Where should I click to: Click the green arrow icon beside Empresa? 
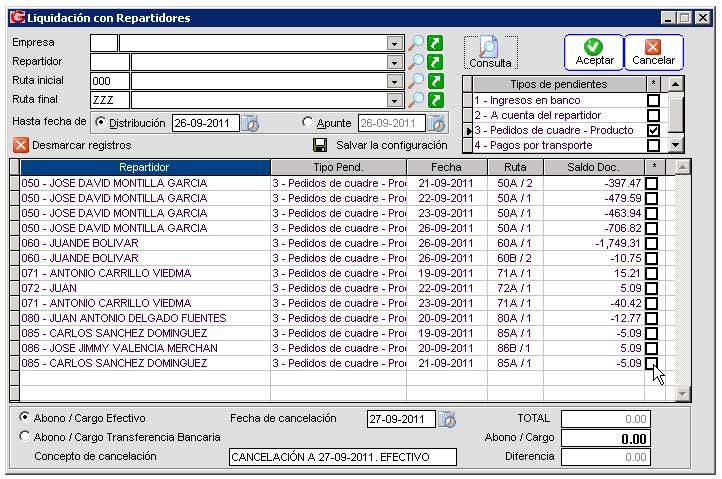pos(435,43)
